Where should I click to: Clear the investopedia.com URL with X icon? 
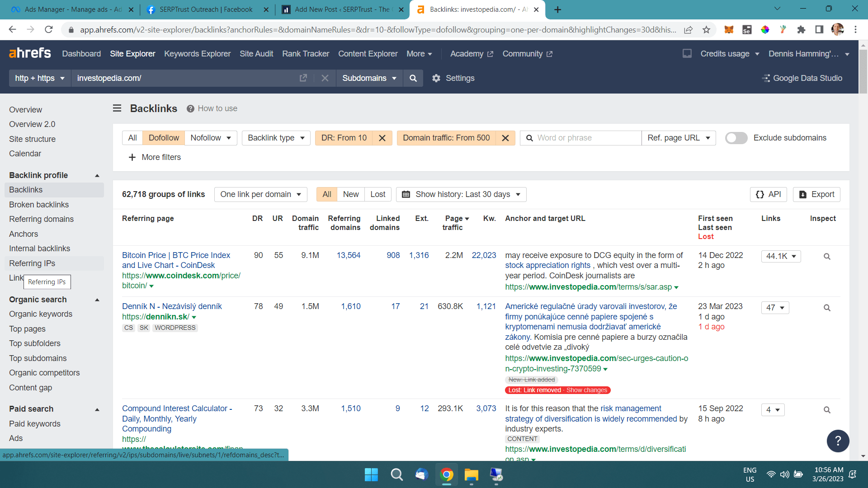(x=325, y=78)
